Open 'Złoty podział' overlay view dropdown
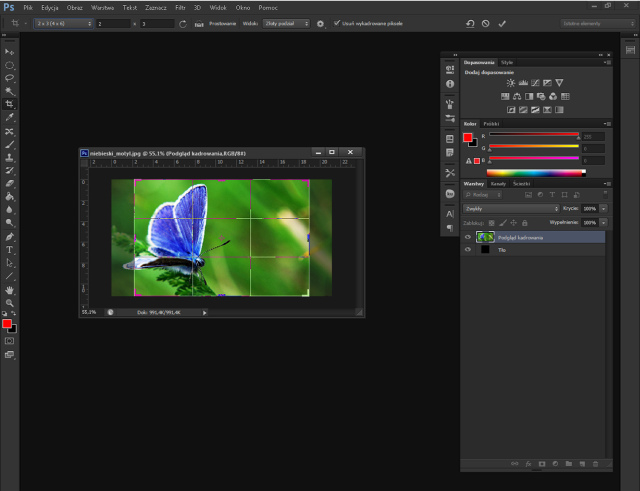Image resolution: width=640 pixels, height=491 pixels. [x=286, y=24]
